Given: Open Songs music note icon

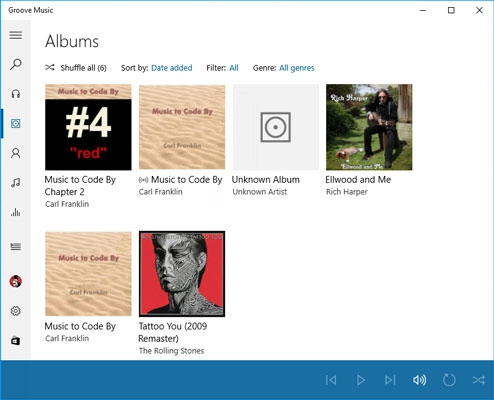Looking at the screenshot, I should (16, 182).
